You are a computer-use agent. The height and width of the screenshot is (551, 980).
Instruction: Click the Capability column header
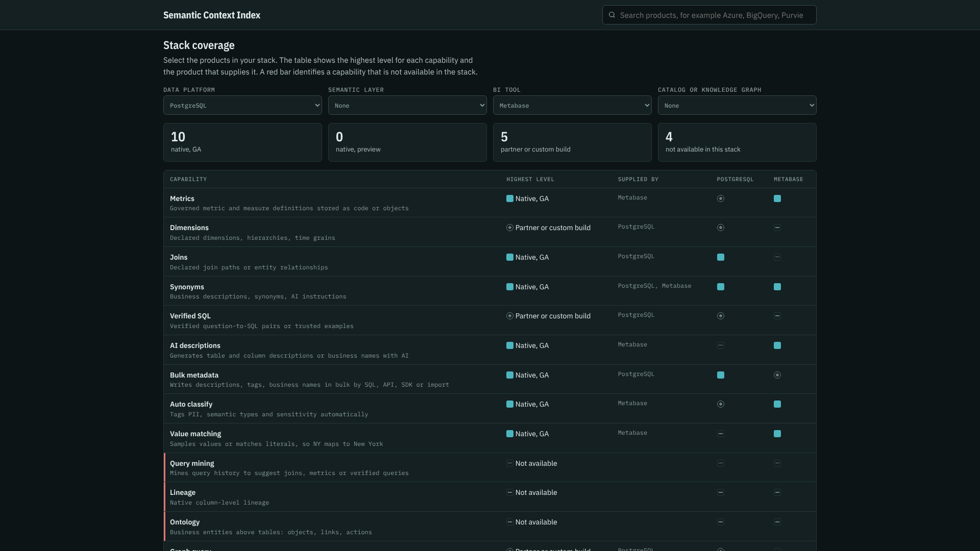point(188,179)
